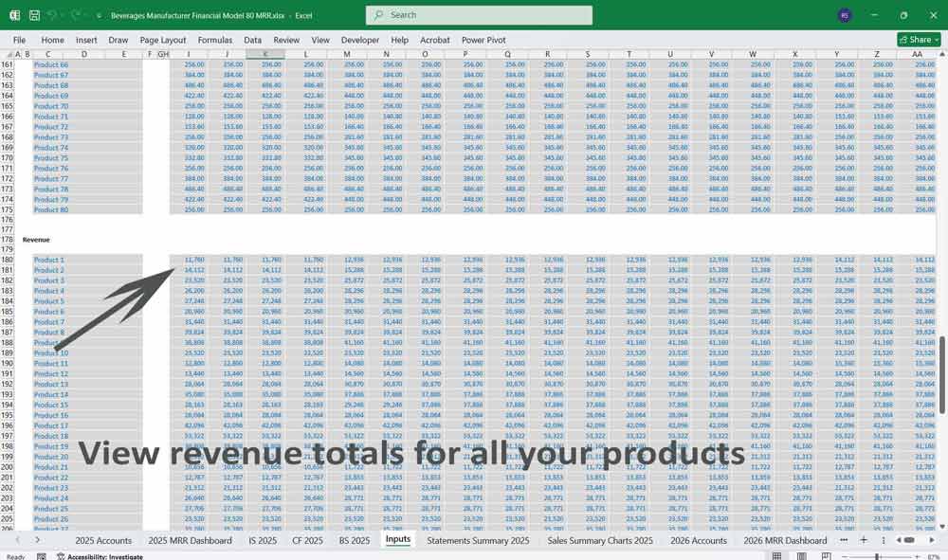Open the title bar Search box
Viewport: 948px width, 560px height.
479,15
